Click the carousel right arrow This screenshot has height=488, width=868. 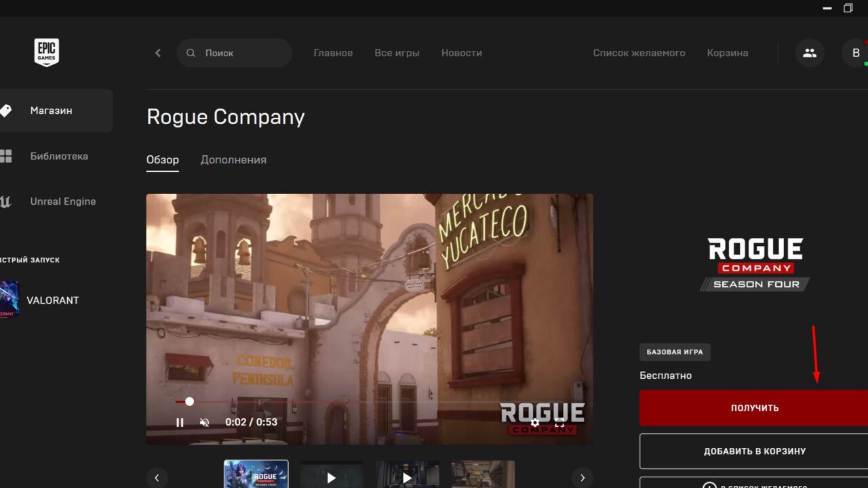(x=582, y=477)
